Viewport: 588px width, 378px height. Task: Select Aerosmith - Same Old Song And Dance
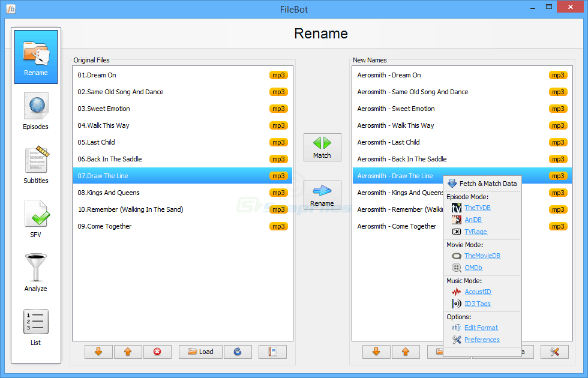tap(462, 92)
